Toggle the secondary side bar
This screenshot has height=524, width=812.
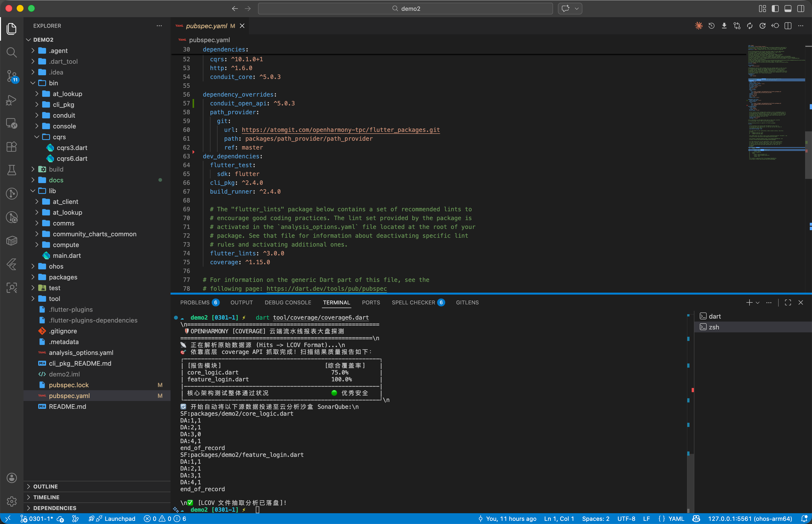(801, 9)
